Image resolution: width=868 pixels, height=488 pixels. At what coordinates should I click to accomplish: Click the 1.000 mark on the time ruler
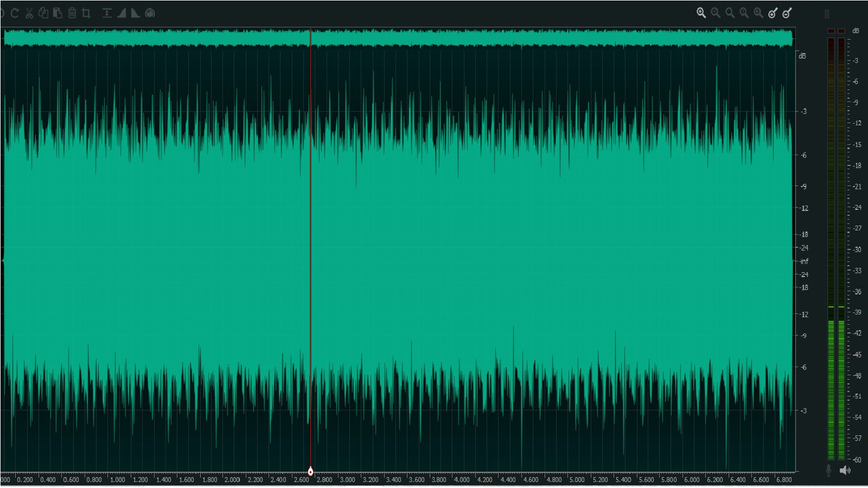(117, 480)
